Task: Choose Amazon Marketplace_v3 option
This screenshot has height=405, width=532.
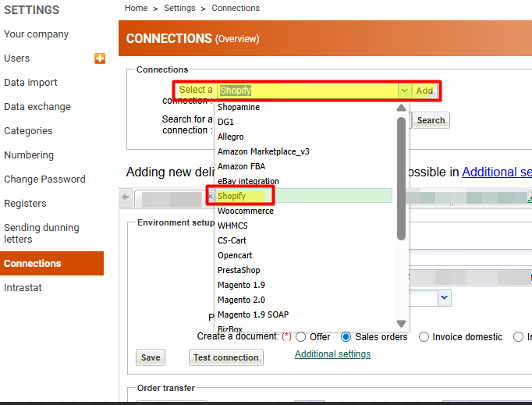Action: (x=305, y=151)
